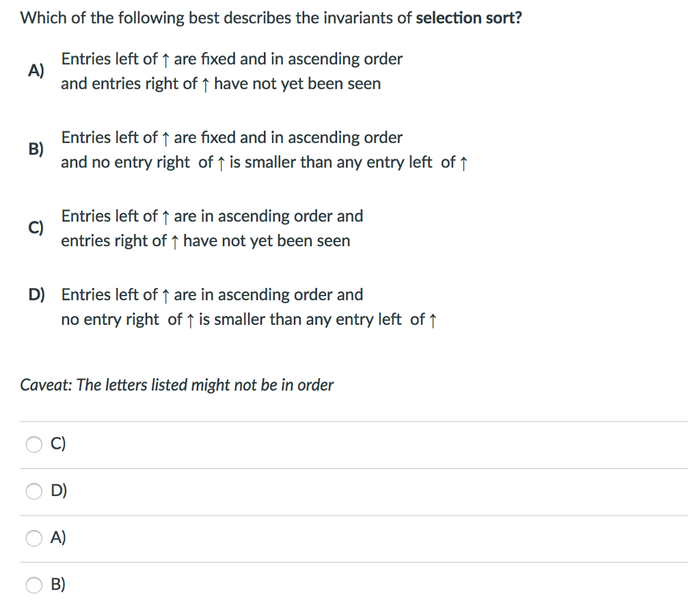The image size is (700, 604).
Task: Pick the radio button for answer B)
Action: 34,585
